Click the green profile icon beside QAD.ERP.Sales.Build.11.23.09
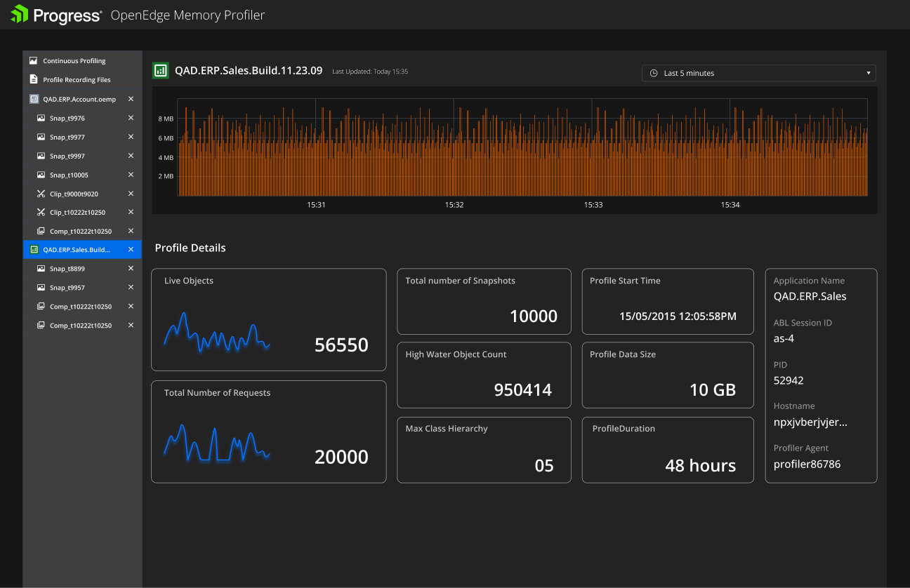The width and height of the screenshot is (910, 588). click(161, 70)
